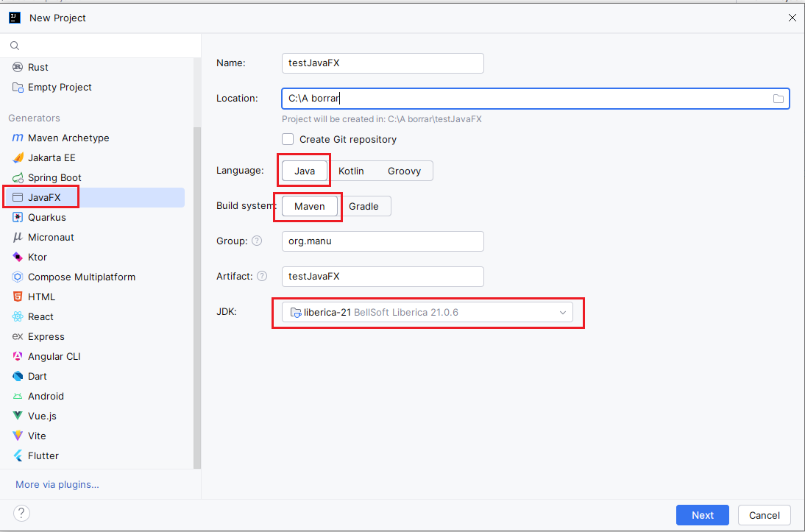Click the React generator icon
This screenshot has width=805, height=532.
pos(18,317)
